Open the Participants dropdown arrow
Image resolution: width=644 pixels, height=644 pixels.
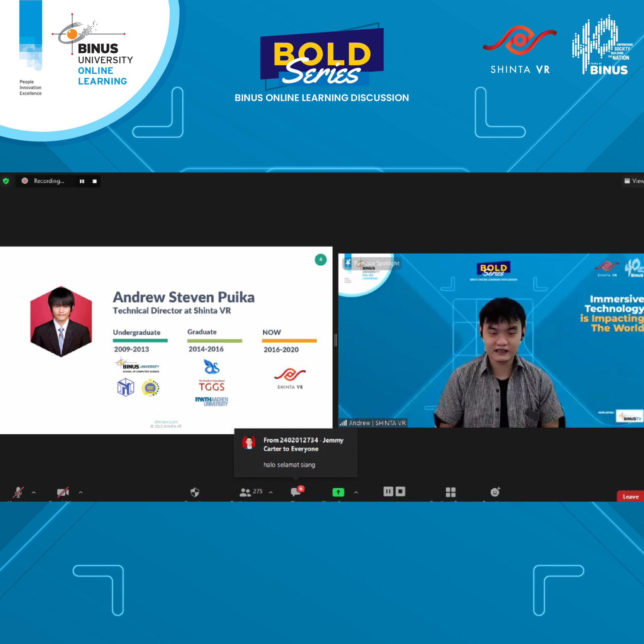pyautogui.click(x=270, y=492)
